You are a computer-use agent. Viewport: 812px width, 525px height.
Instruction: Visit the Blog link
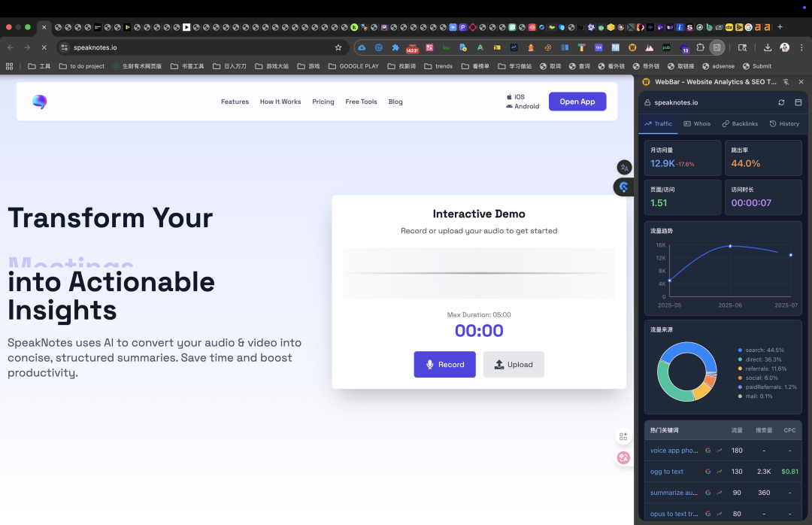[x=395, y=102]
